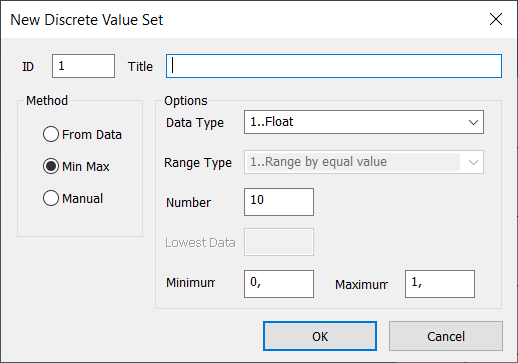Click the Maximum value field
The height and width of the screenshot is (363, 518).
coord(440,284)
